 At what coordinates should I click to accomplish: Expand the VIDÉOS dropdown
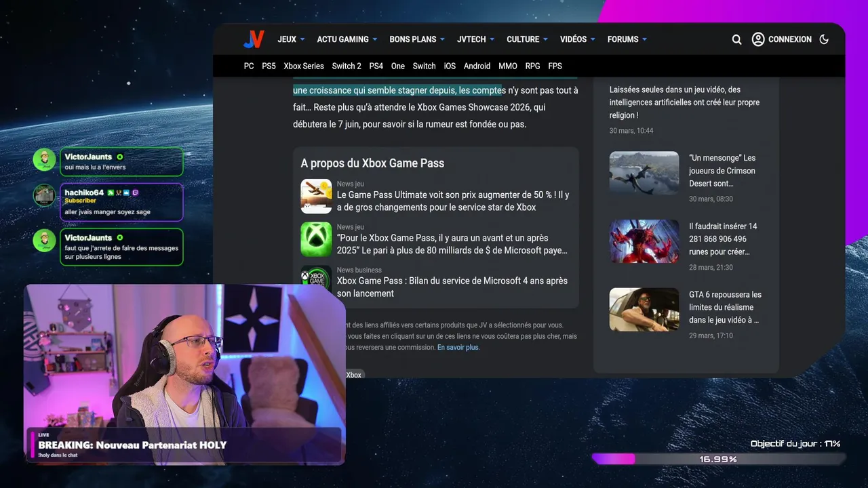578,39
